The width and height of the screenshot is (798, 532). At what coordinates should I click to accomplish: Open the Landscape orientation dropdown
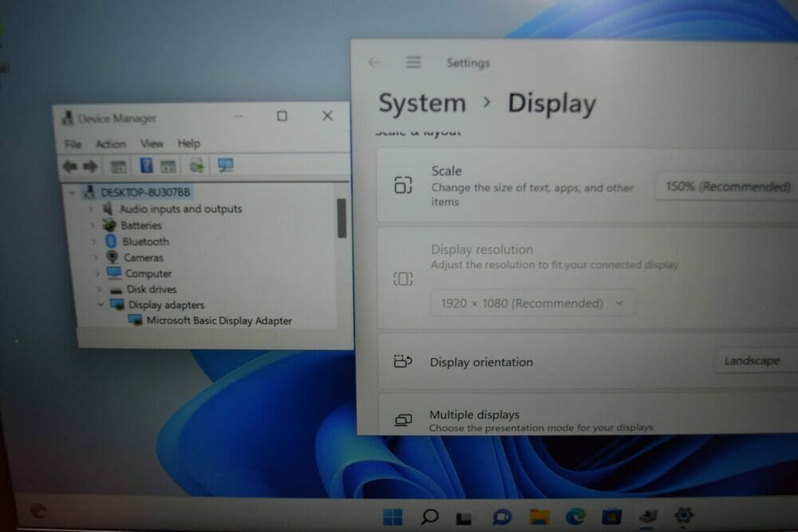click(757, 361)
